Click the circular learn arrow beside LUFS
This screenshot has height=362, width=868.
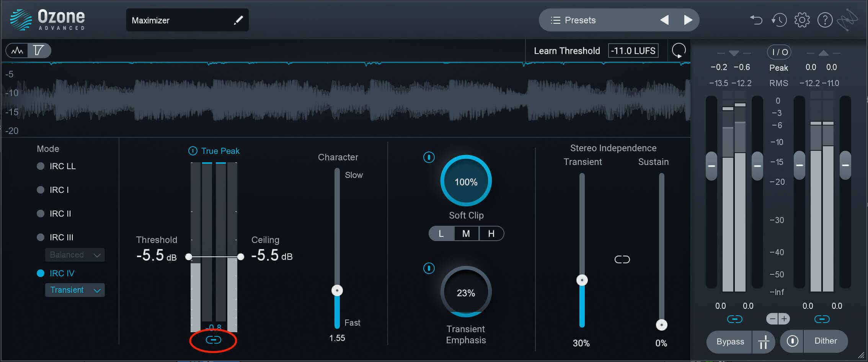pyautogui.click(x=679, y=51)
